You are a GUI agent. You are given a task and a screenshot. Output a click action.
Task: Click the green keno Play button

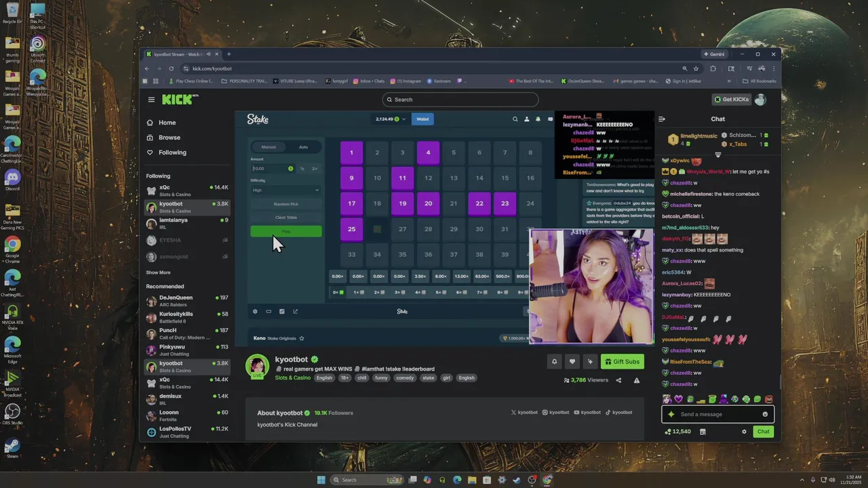pyautogui.click(x=285, y=232)
